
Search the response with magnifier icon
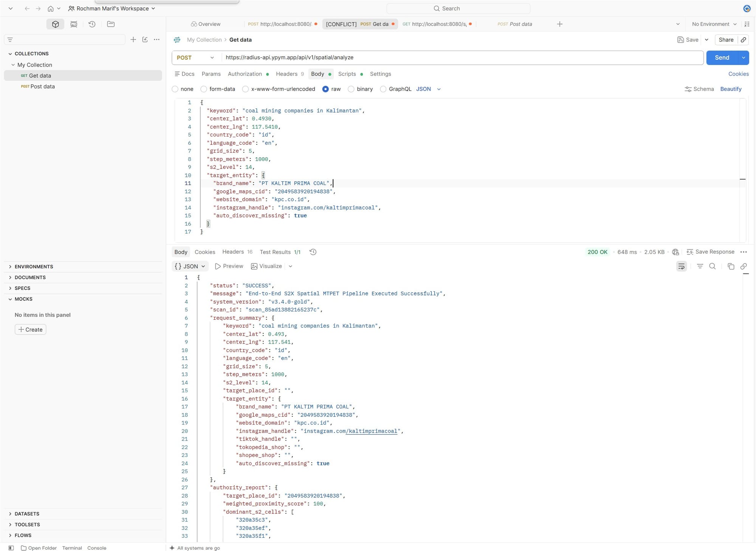coord(713,266)
